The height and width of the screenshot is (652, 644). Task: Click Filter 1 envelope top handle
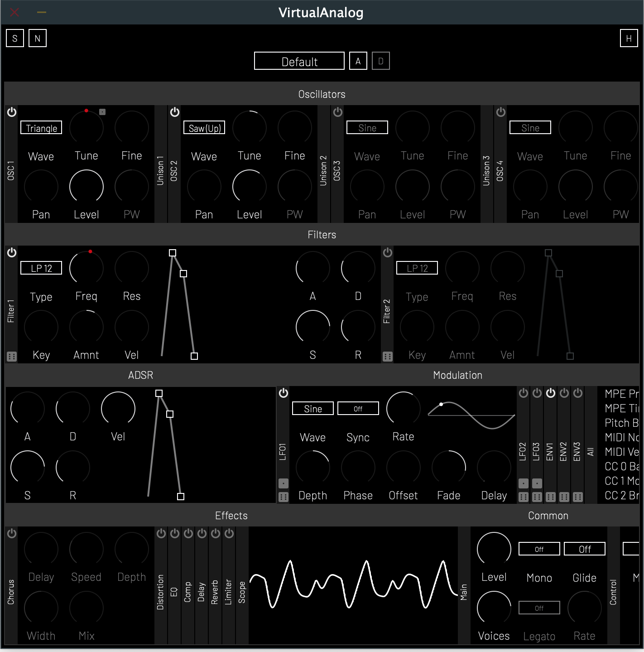pyautogui.click(x=173, y=253)
